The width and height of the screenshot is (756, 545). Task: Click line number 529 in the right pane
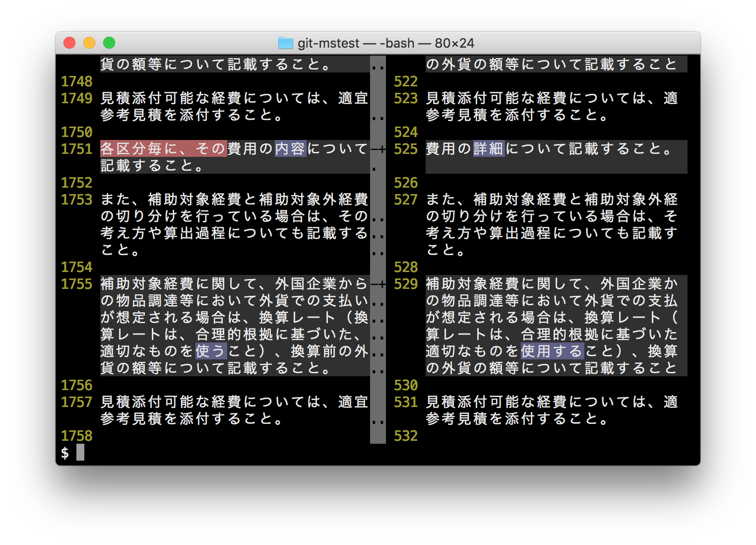[405, 284]
